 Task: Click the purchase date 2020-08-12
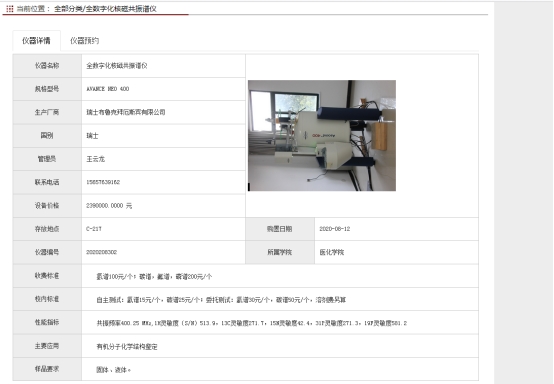[335, 229]
